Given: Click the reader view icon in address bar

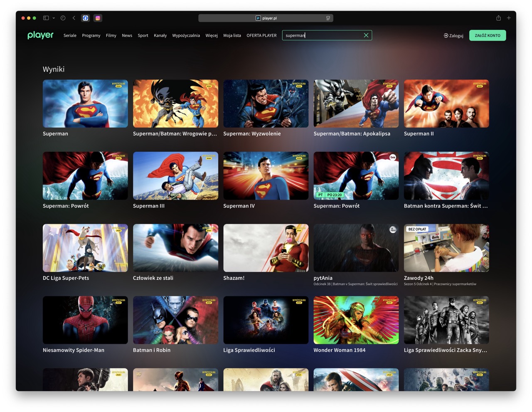Looking at the screenshot, I should pos(328,18).
